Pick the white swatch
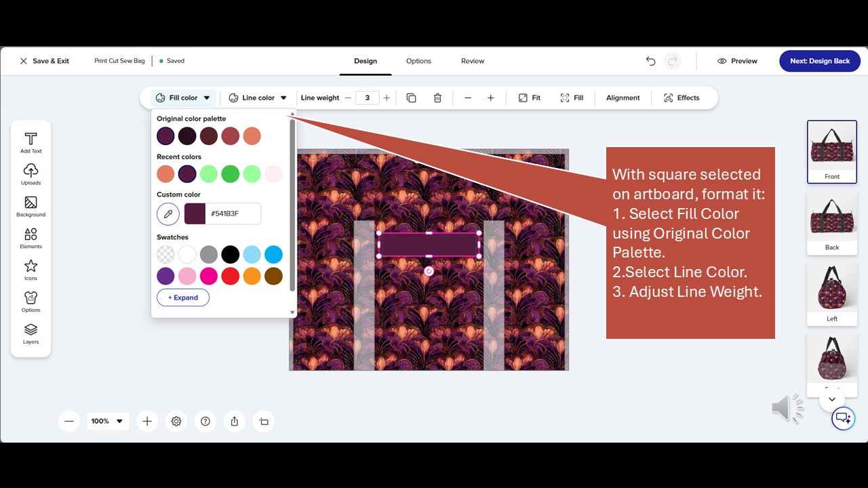Image resolution: width=868 pixels, height=488 pixels. (187, 255)
